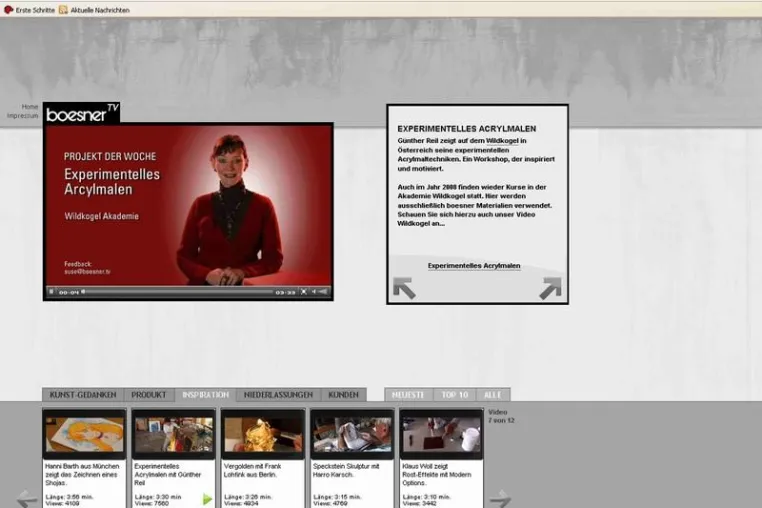Viewport: 762px width, 508px height.
Task: Open the Kunst-Gedanken tab
Action: [x=83, y=395]
